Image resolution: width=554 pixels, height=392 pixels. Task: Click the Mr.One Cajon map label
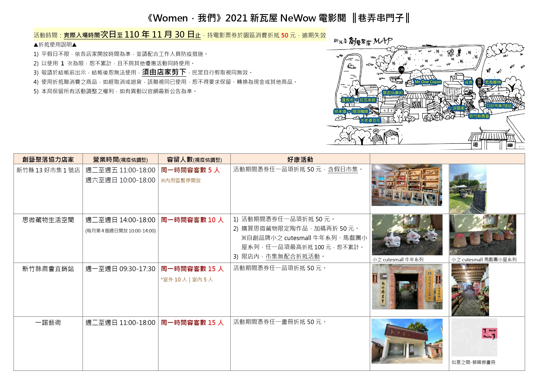click(428, 82)
